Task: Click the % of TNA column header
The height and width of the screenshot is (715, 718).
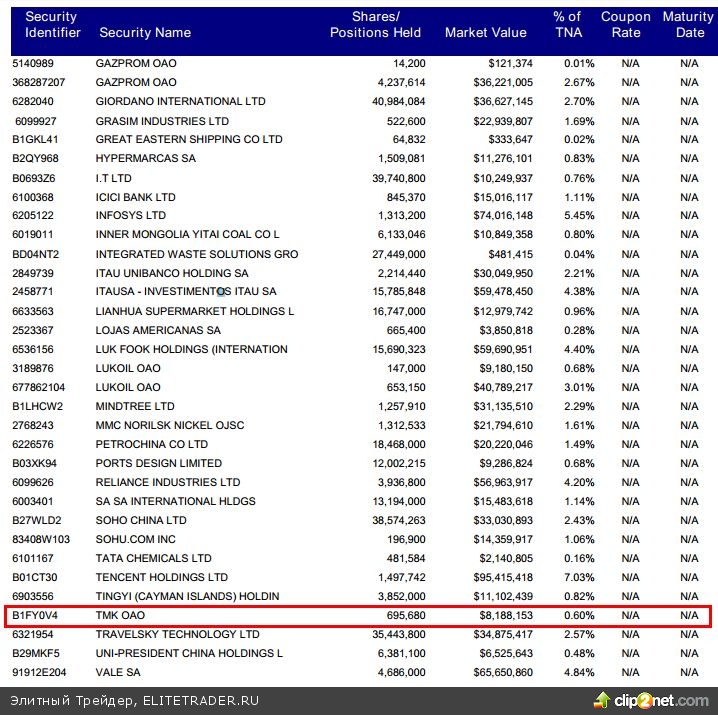Action: (x=567, y=25)
